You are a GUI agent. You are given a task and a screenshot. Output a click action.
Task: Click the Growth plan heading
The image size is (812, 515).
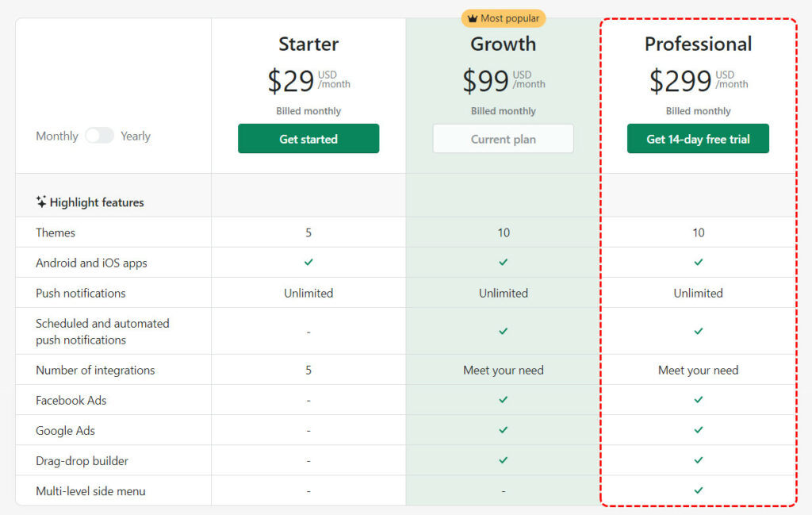[x=504, y=44]
